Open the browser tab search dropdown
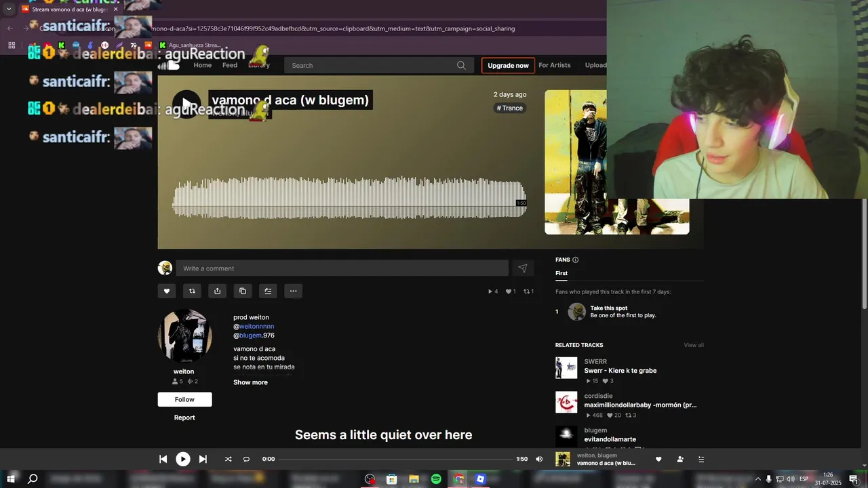The height and width of the screenshot is (488, 868). click(9, 9)
